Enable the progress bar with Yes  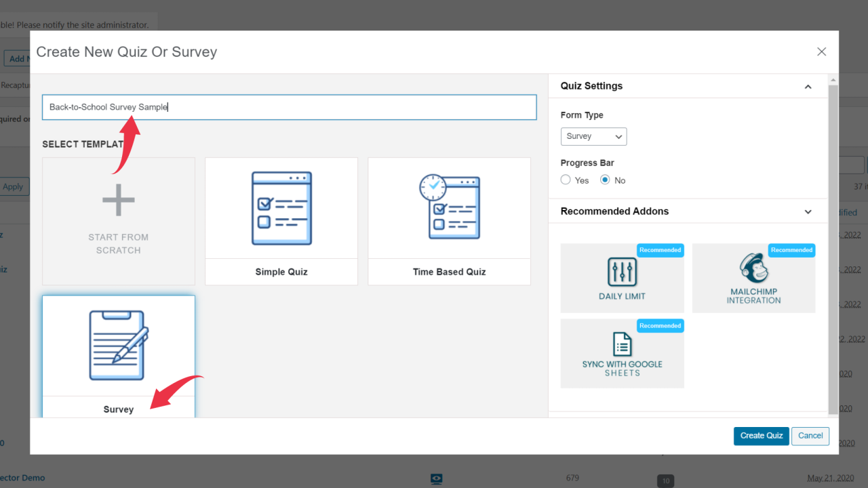tap(566, 180)
